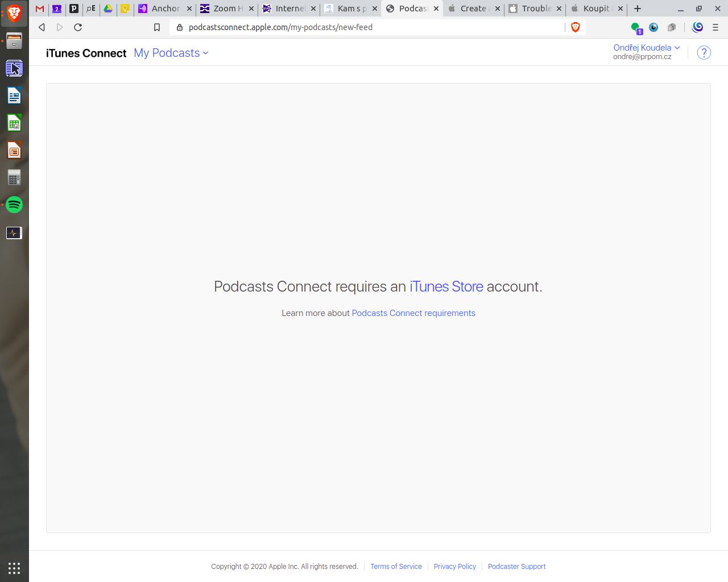728x582 pixels.
Task: Click the selection tool icon in dock
Action: point(14,68)
